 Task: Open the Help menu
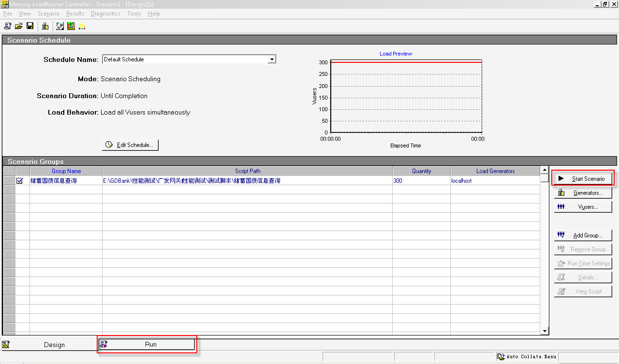coord(154,14)
